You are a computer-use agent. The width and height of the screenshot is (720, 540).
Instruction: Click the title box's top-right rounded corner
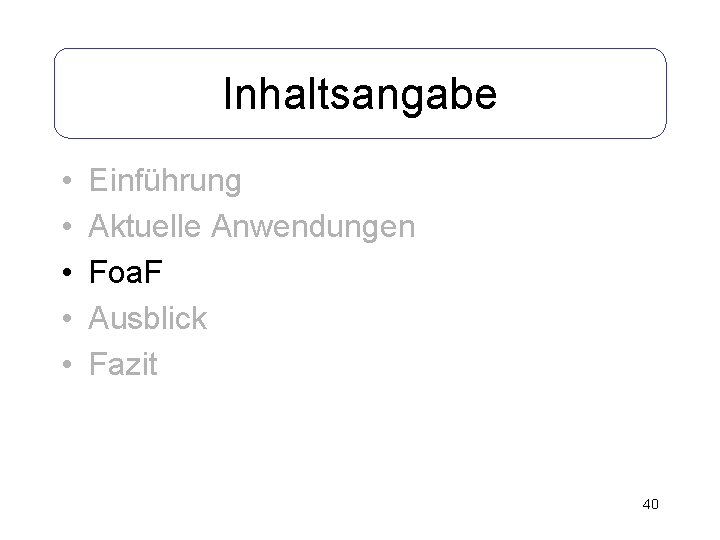point(662,53)
